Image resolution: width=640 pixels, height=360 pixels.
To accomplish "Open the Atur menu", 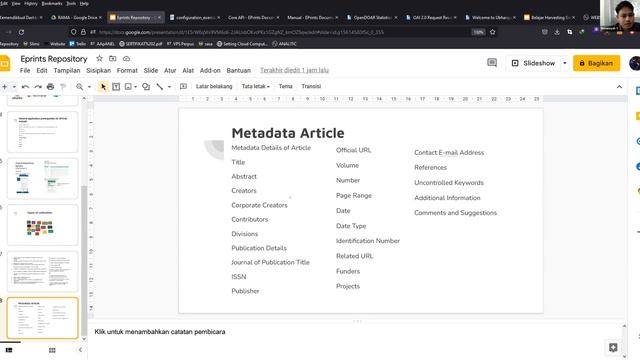I will pyautogui.click(x=170, y=71).
